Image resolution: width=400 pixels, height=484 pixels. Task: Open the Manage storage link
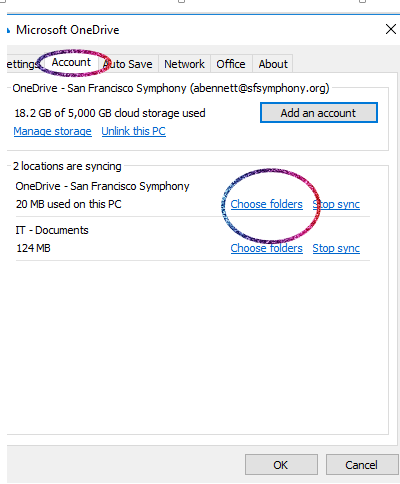[x=52, y=131]
